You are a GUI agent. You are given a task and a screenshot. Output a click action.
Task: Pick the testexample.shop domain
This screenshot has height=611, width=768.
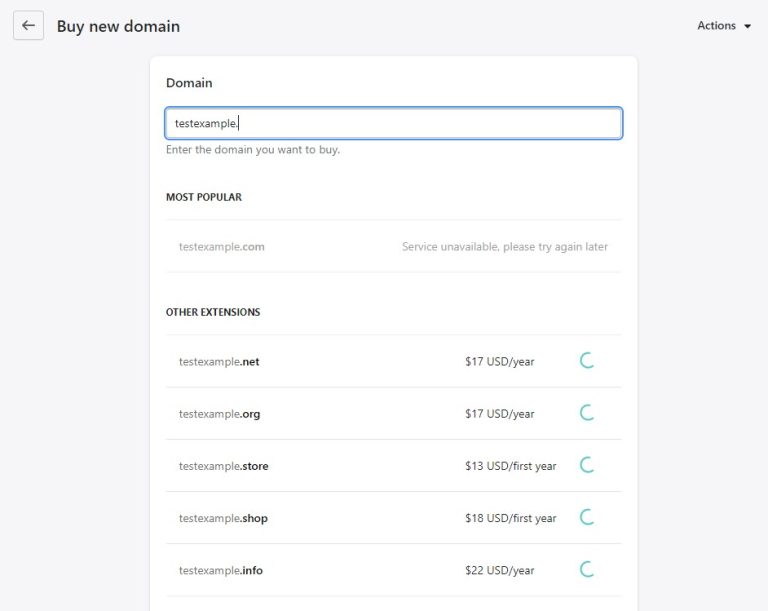pyautogui.click(x=223, y=518)
